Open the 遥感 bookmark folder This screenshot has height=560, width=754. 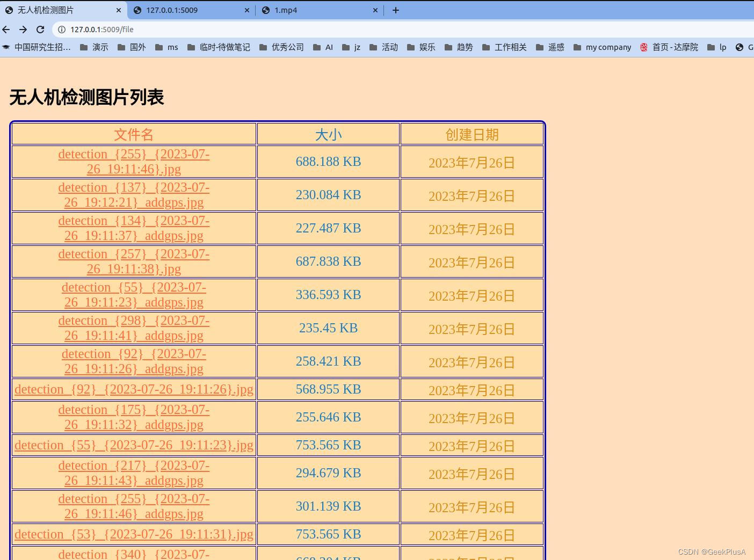click(x=550, y=47)
